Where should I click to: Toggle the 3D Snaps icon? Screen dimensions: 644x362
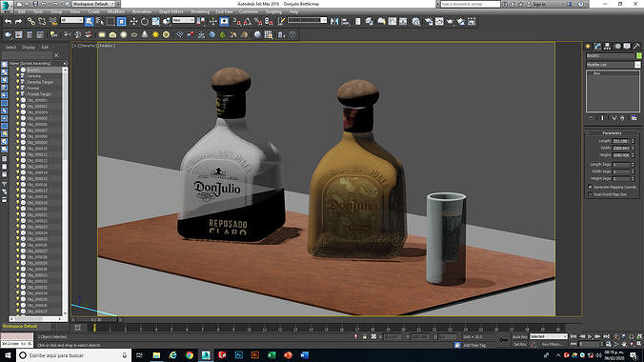[x=237, y=21]
